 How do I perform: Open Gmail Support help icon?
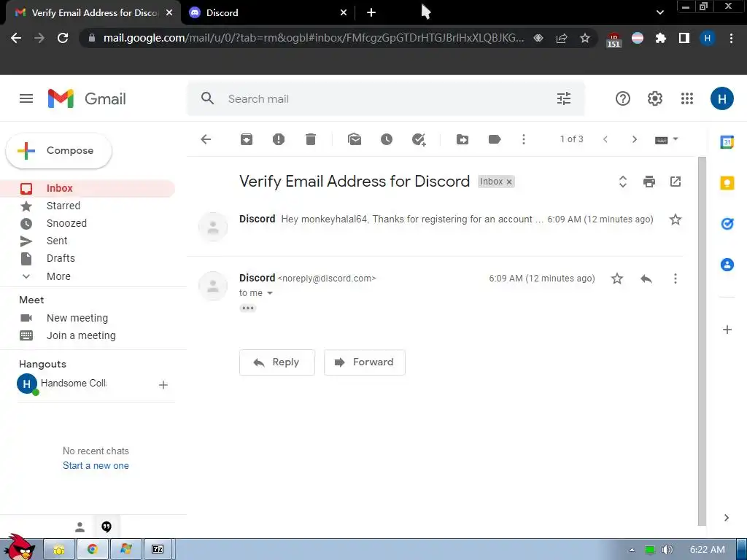(x=623, y=98)
